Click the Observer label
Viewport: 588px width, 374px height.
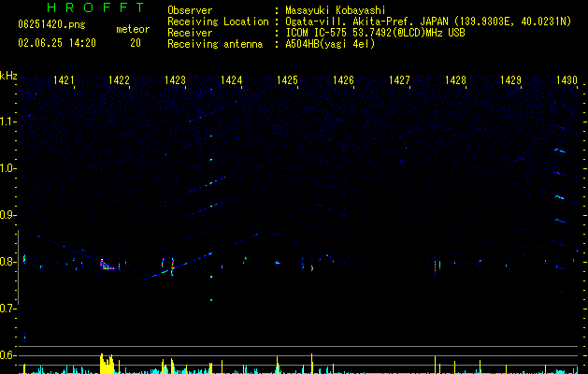tap(190, 10)
